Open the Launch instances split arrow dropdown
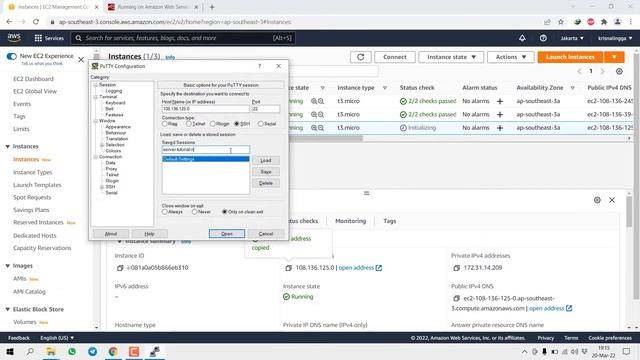Screen dimensions: 640x360 pyautogui.click(x=614, y=57)
